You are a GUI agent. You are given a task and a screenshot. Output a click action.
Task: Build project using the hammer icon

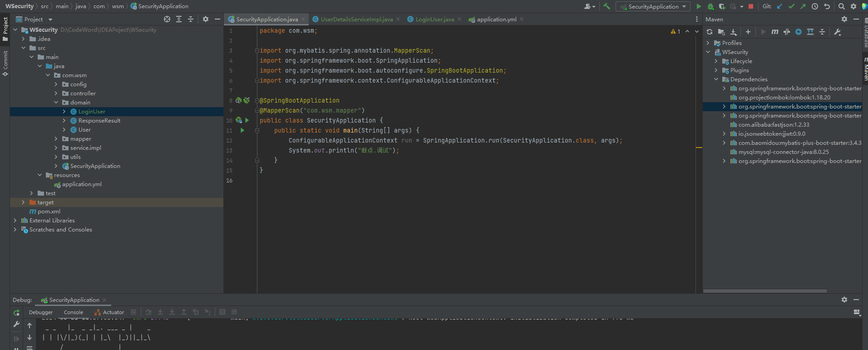pos(607,6)
